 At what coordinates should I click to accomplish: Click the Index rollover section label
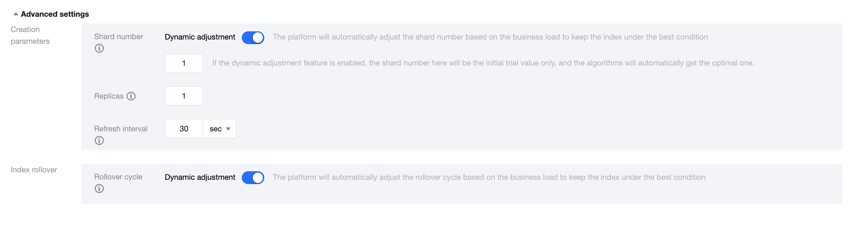34,170
